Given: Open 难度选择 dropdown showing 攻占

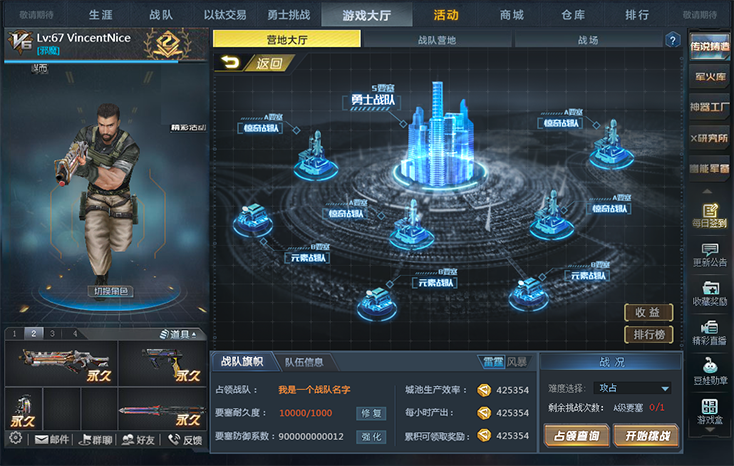Looking at the screenshot, I should pos(632,388).
